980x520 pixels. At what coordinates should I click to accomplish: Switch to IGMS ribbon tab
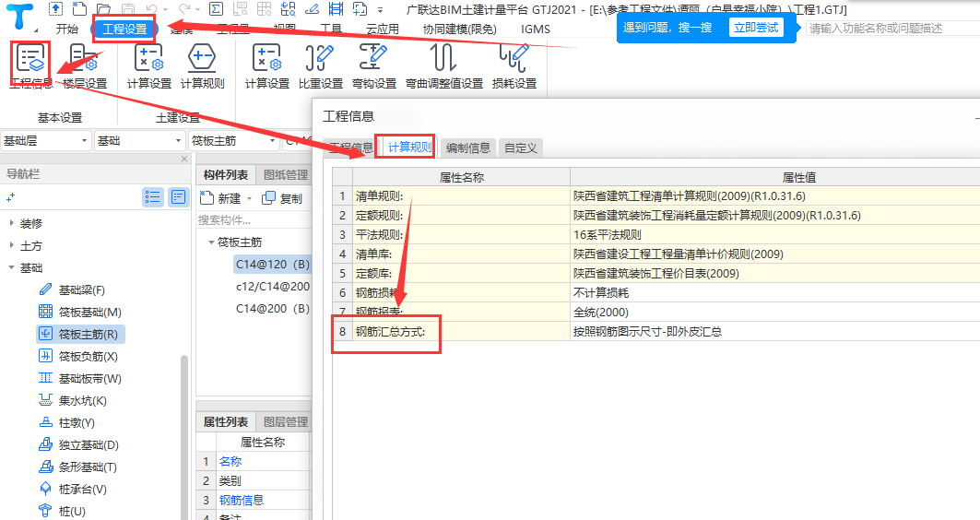tap(535, 29)
